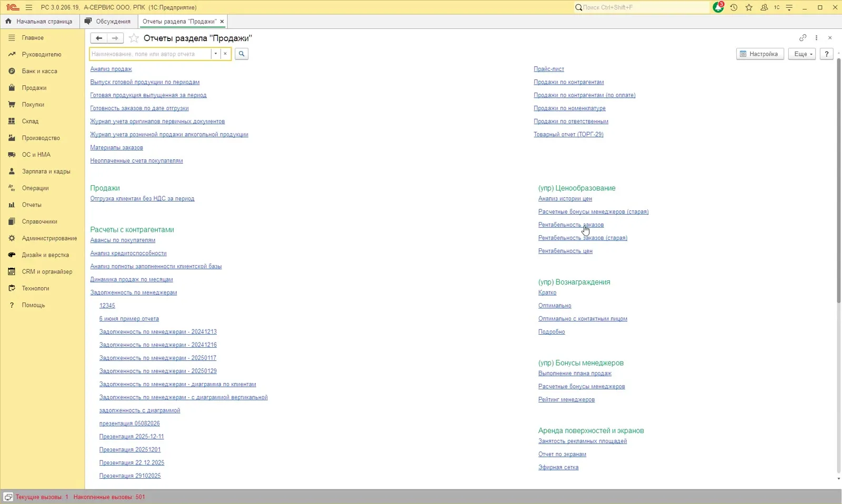Open Товарный отчет (ТОРГ-29) link

tap(568, 134)
